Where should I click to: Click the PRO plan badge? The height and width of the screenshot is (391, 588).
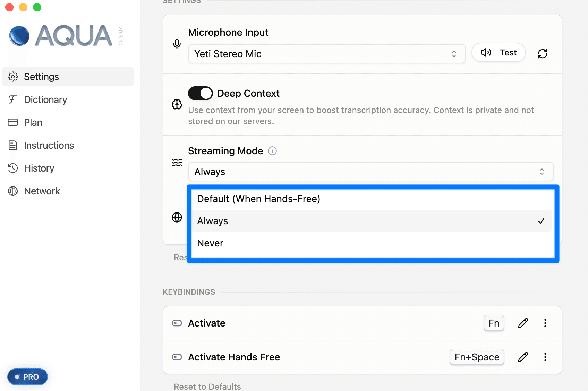27,377
